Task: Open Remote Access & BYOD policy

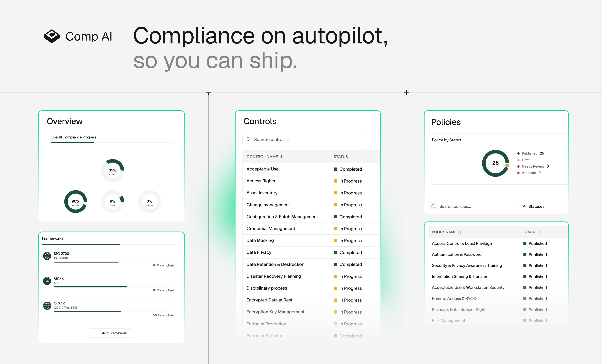Action: point(454,299)
